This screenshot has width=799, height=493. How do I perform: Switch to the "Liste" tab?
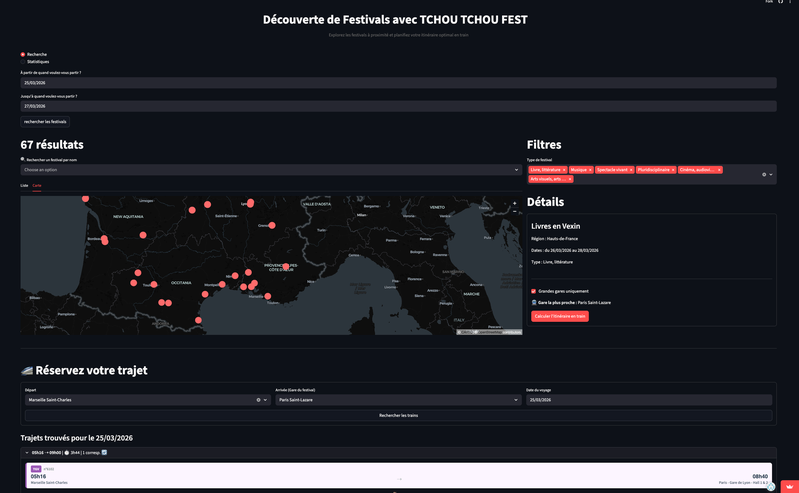point(25,185)
